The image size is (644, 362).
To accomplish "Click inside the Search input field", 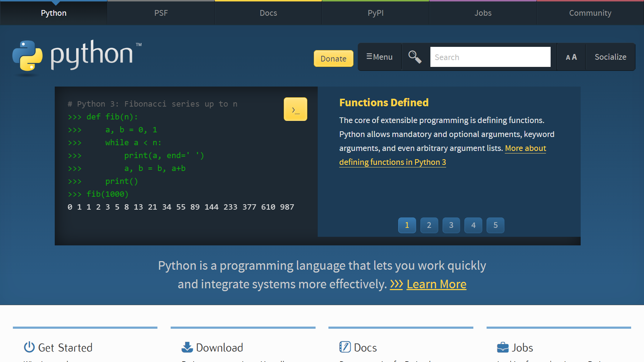I will [x=490, y=57].
